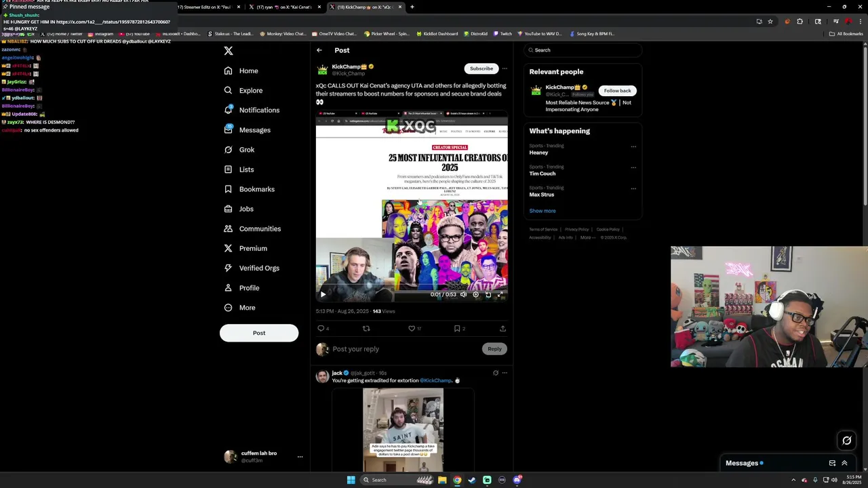This screenshot has height=488, width=868.
Task: Subscribe to KickChamp
Action: [481, 68]
